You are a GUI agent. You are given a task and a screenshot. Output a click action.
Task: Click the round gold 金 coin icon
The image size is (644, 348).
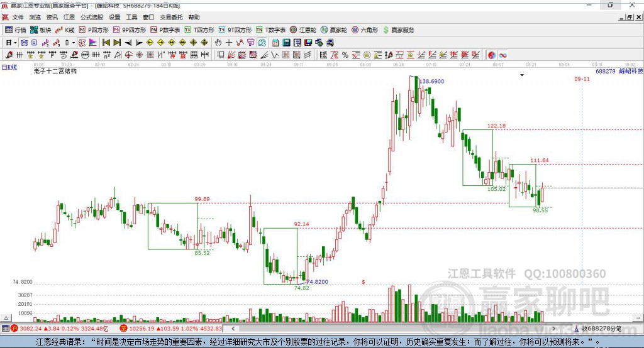click(x=367, y=55)
